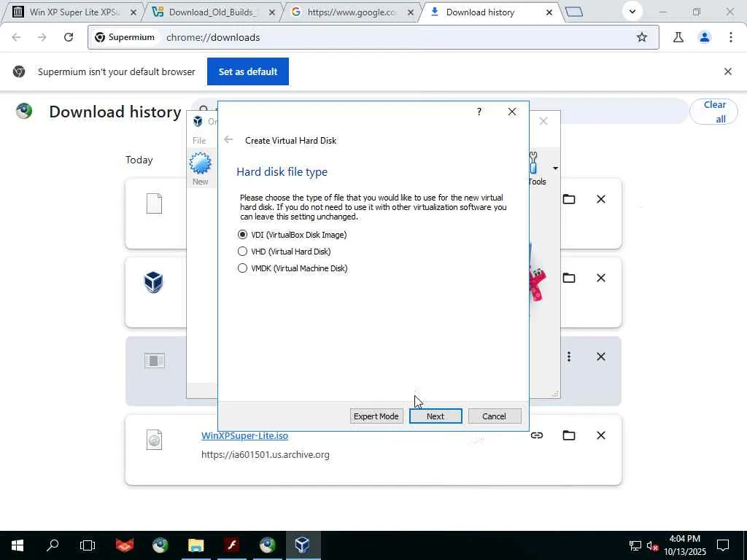Click Clear all downloads
The height and width of the screenshot is (560, 747).
pyautogui.click(x=713, y=112)
